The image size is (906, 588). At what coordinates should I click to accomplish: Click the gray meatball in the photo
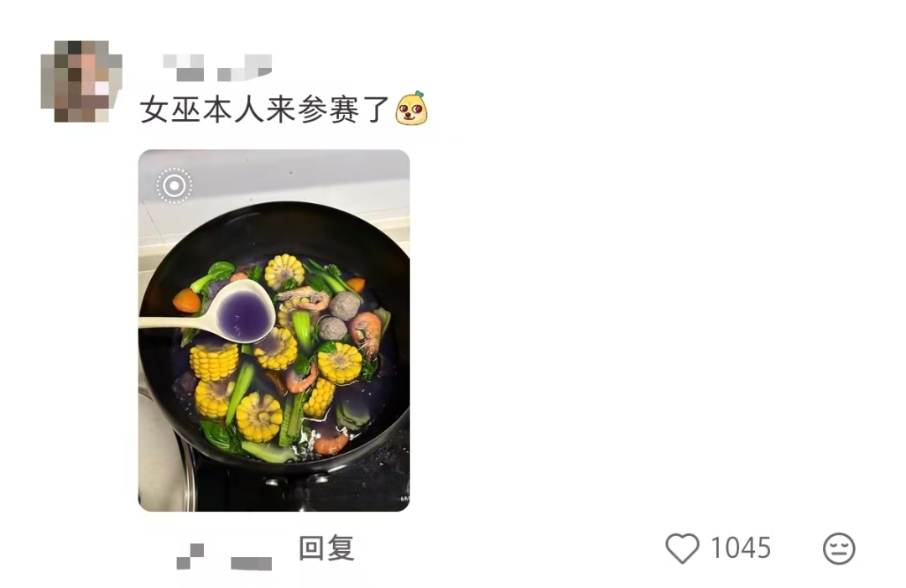pos(346,306)
